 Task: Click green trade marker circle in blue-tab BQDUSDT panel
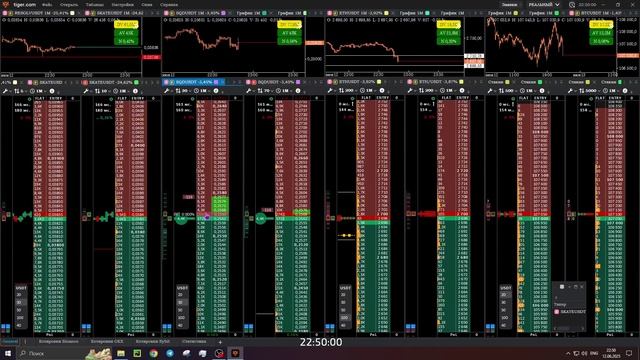click(181, 219)
